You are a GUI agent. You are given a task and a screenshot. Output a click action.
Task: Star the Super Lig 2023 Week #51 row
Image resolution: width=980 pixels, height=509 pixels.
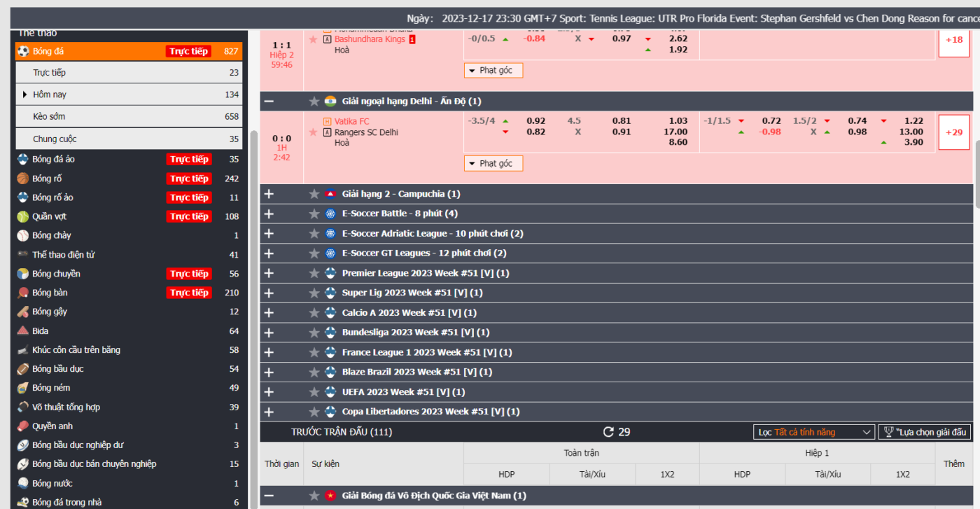point(314,293)
